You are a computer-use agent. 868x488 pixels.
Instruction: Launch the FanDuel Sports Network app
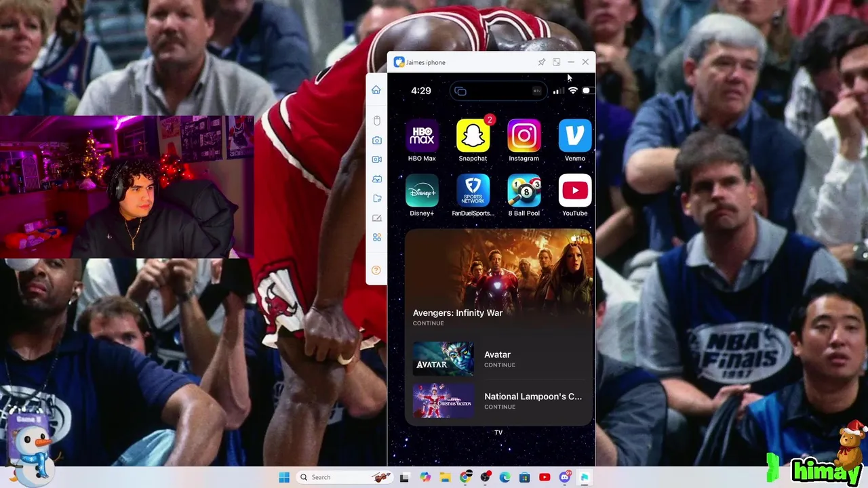coord(473,191)
